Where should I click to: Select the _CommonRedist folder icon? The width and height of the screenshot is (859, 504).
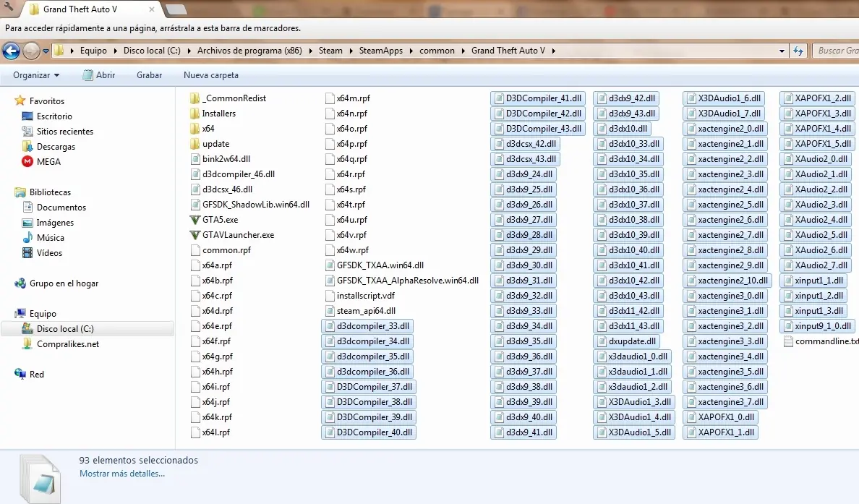pyautogui.click(x=195, y=98)
